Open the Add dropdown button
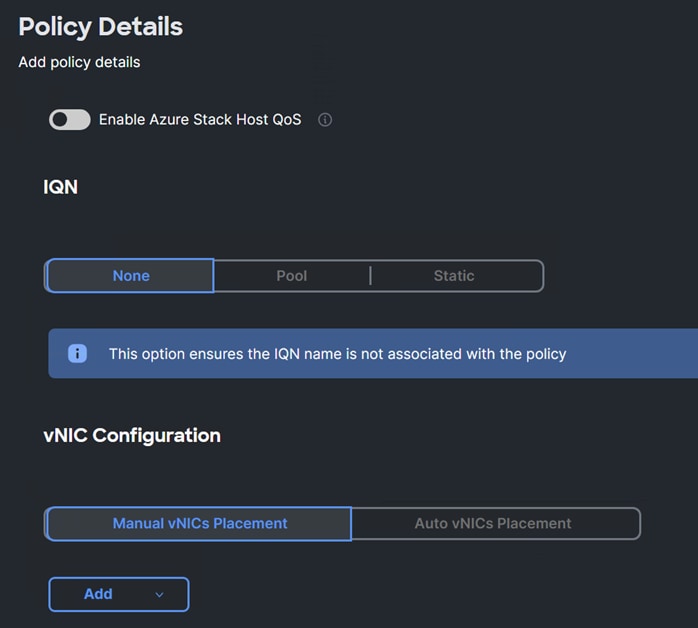This screenshot has width=698, height=628. click(119, 594)
